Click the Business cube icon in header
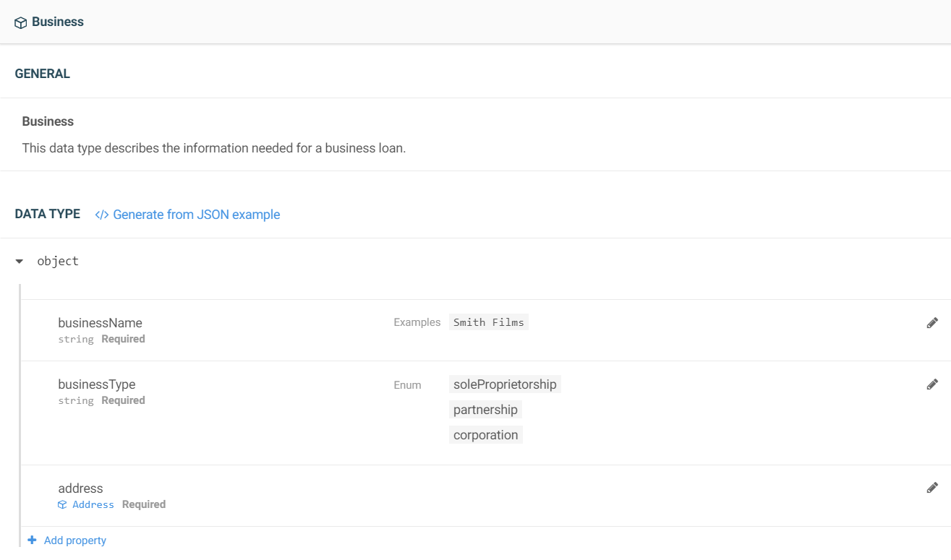The image size is (951, 560). click(20, 22)
